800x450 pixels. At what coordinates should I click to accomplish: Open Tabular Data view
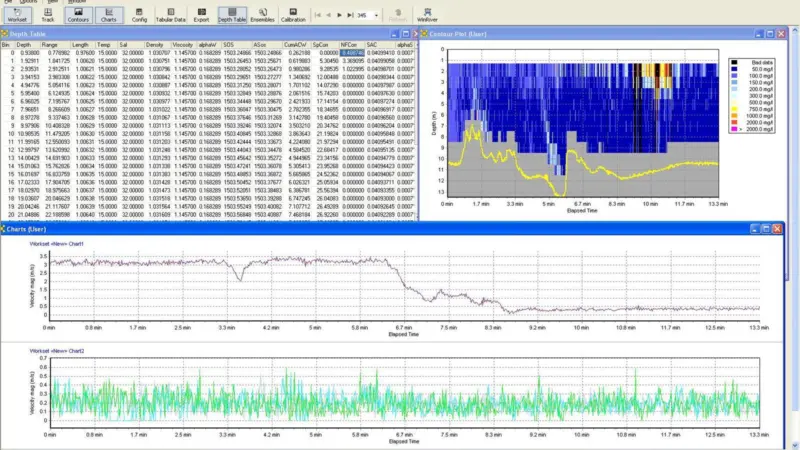(x=170, y=15)
